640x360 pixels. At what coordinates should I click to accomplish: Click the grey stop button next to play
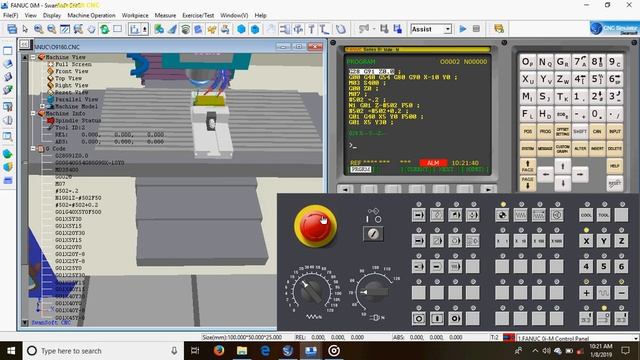point(476,29)
